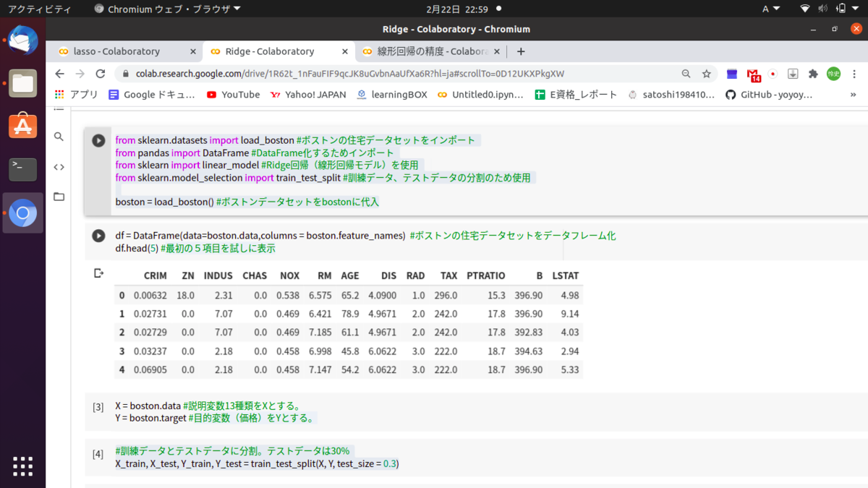Reload the Colab page
Image resolution: width=868 pixels, height=488 pixels.
tap(101, 74)
